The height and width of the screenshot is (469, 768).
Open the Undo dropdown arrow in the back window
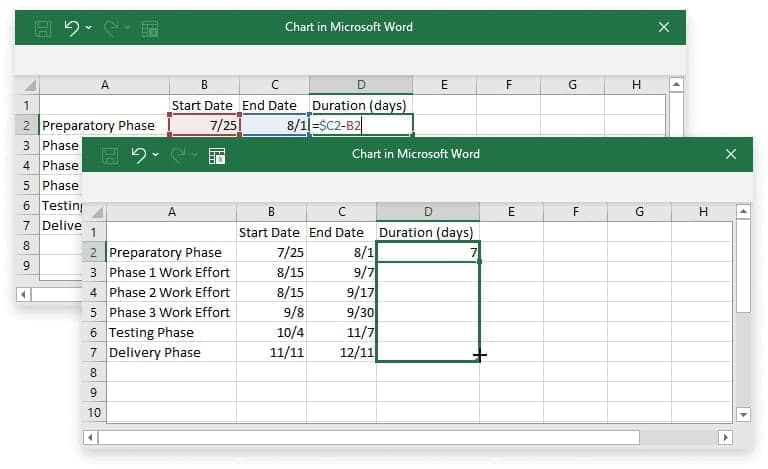[89, 28]
